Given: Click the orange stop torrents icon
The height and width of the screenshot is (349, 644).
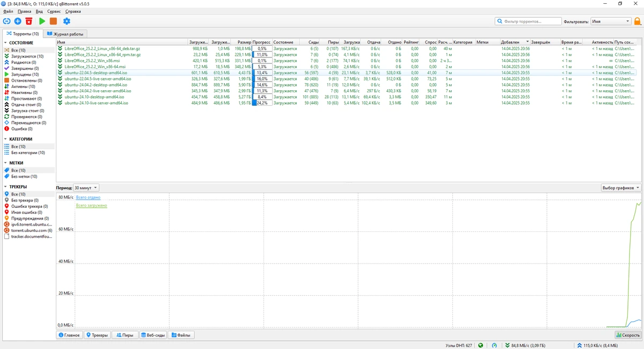Looking at the screenshot, I should click(x=53, y=21).
